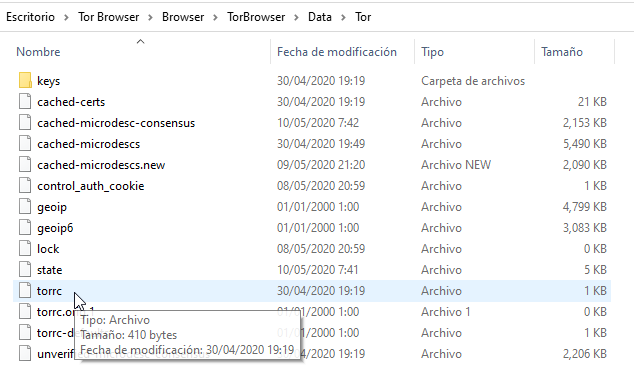Screen dimensions: 634x376
Task: Click the 10/05/2020 7:42 date cell
Action: click(x=318, y=123)
